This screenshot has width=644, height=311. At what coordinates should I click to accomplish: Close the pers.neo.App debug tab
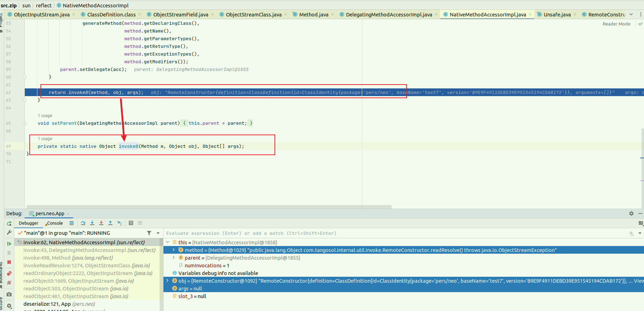coord(68,214)
